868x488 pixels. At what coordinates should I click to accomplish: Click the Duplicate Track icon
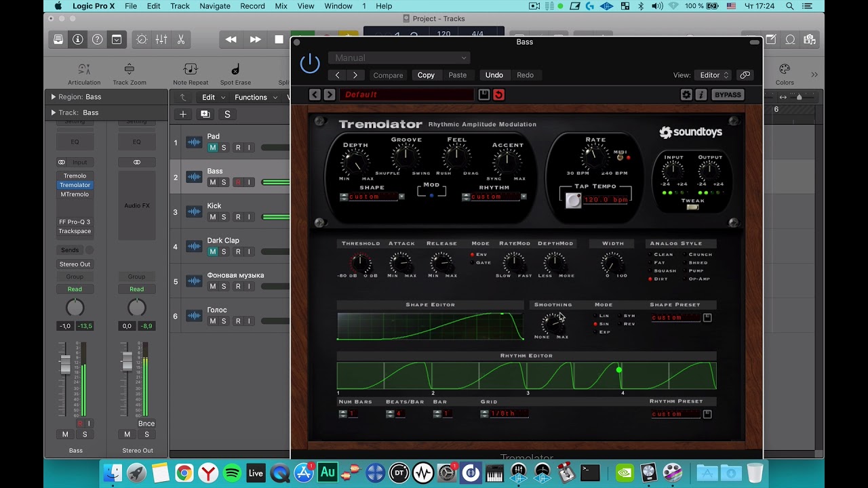205,114
